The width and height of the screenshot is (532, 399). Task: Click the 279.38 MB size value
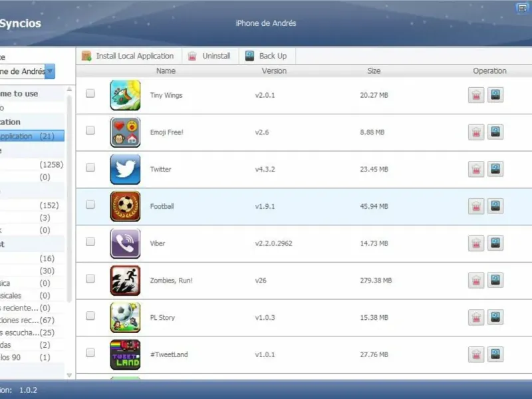click(376, 281)
